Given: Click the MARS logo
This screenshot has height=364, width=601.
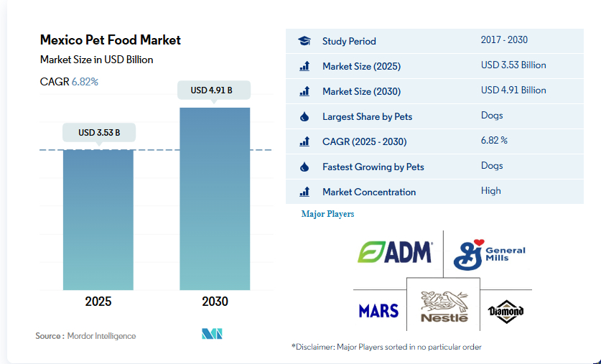Looking at the screenshot, I should coord(378,311).
